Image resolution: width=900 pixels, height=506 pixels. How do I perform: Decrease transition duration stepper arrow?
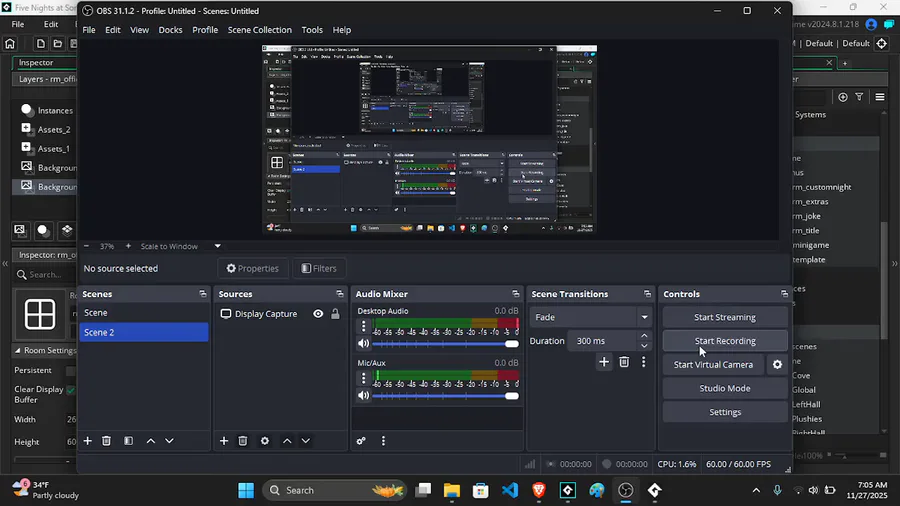point(644,346)
